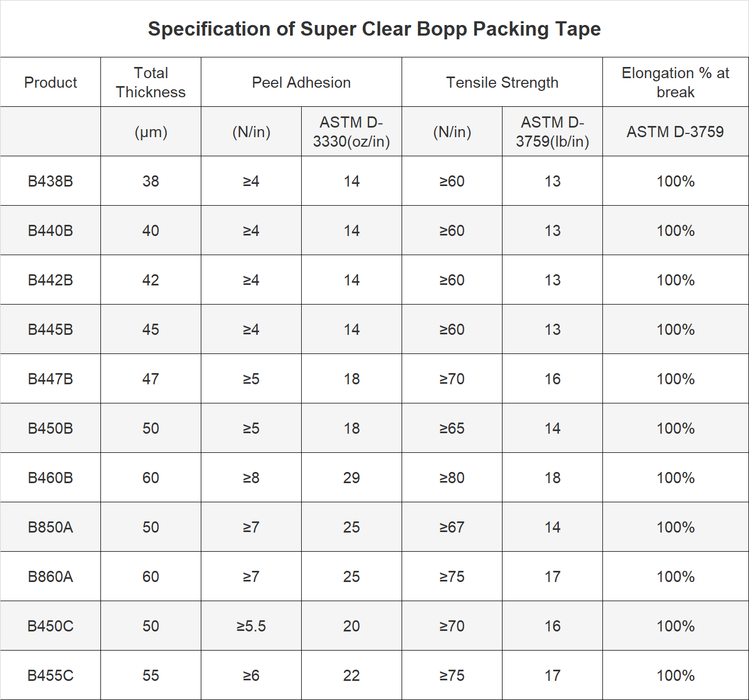Click the B447B product cell
This screenshot has width=749, height=700.
50,379
